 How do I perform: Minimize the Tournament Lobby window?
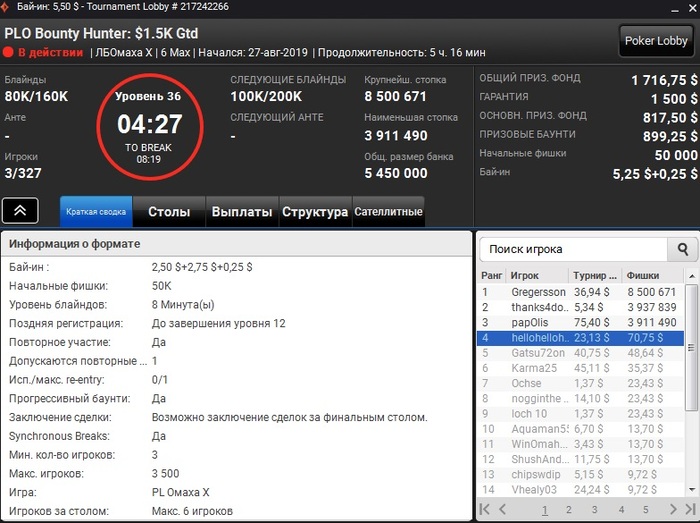[x=675, y=8]
